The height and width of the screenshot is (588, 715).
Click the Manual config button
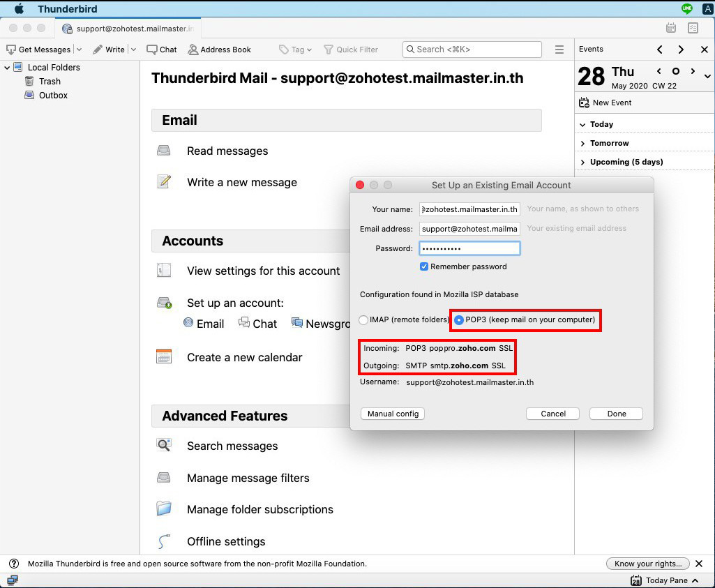click(393, 414)
